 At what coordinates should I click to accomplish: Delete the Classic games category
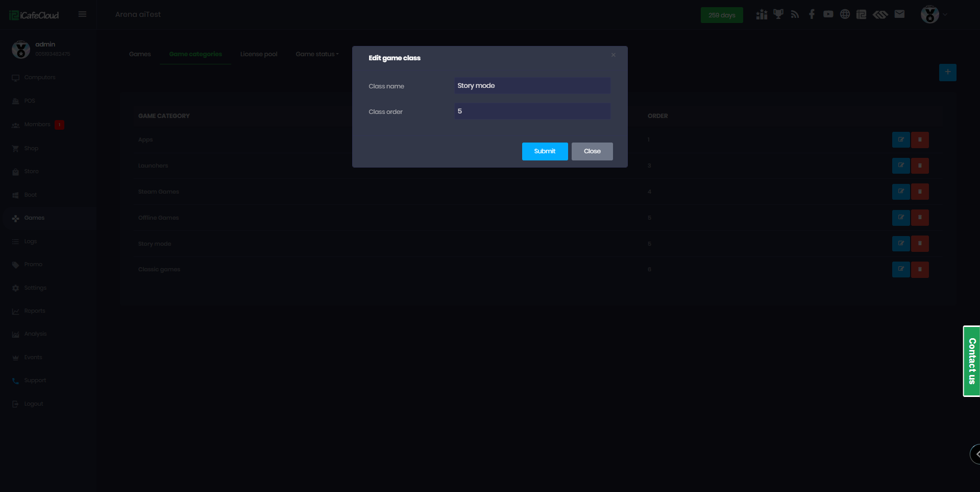point(920,269)
